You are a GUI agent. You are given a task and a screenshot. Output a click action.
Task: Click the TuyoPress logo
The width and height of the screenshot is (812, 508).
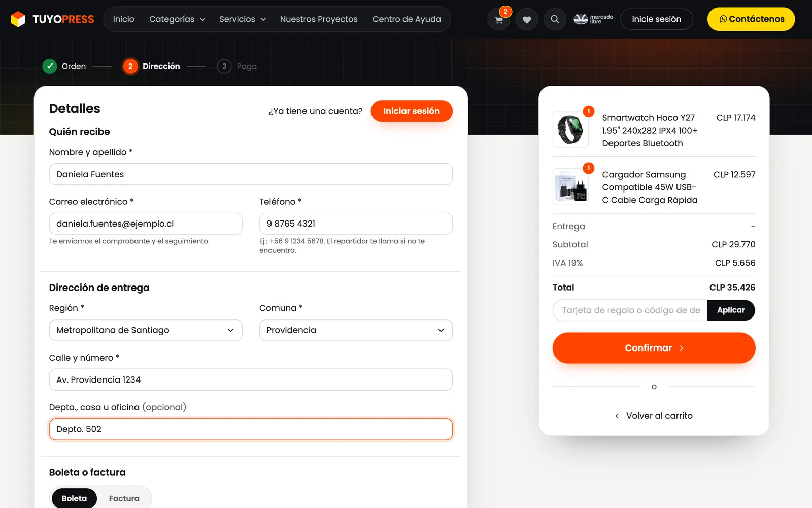[x=52, y=19]
